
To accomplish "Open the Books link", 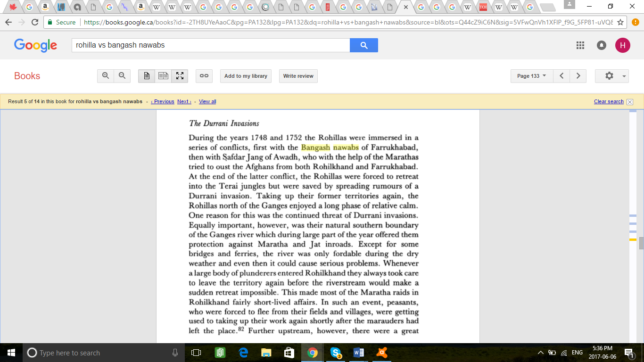I will pos(27,76).
